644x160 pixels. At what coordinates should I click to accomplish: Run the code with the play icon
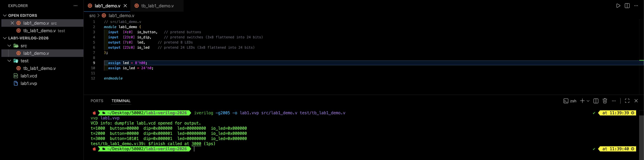618,6
